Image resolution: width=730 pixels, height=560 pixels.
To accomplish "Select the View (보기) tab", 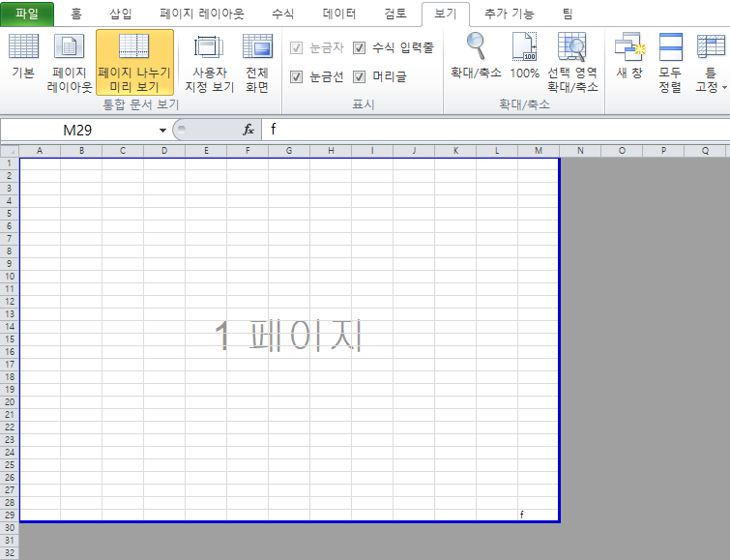I will (x=446, y=14).
